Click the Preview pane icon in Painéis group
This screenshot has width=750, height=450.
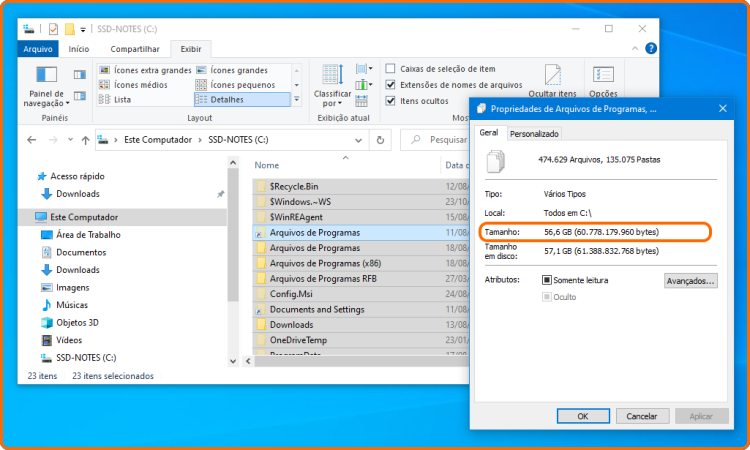pos(79,75)
